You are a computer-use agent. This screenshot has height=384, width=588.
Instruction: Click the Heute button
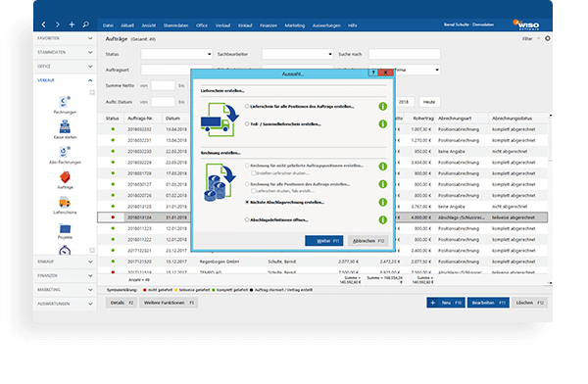click(429, 102)
